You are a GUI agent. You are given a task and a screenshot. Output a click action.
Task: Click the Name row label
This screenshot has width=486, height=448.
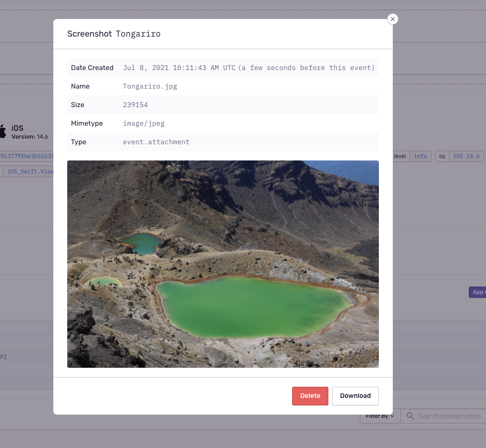[x=80, y=86]
